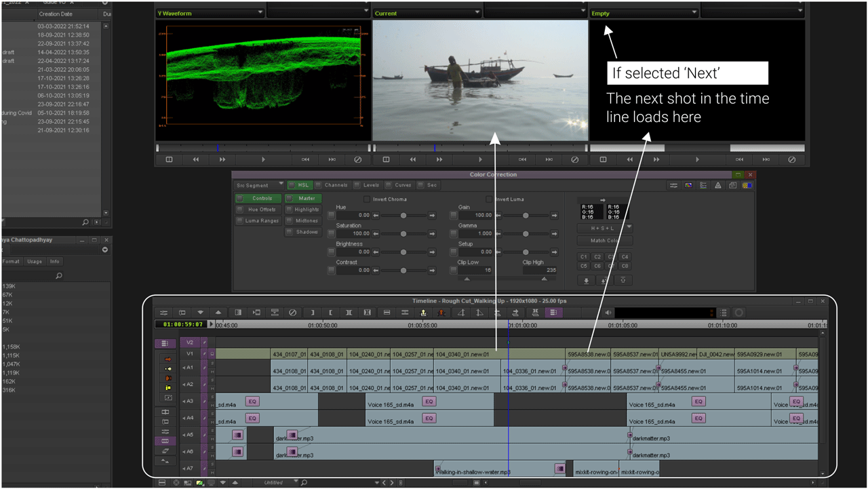Click the C1 correction bucket button
The width and height of the screenshot is (868, 489).
click(583, 256)
